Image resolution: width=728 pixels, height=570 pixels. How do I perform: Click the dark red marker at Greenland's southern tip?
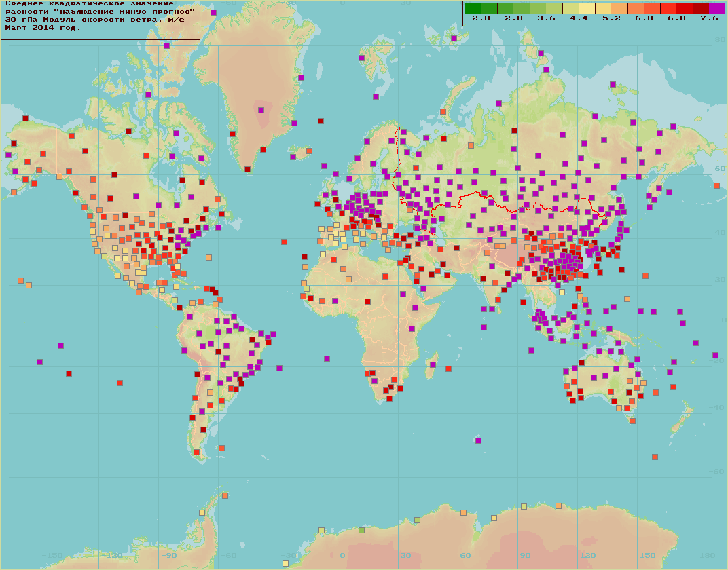click(247, 169)
